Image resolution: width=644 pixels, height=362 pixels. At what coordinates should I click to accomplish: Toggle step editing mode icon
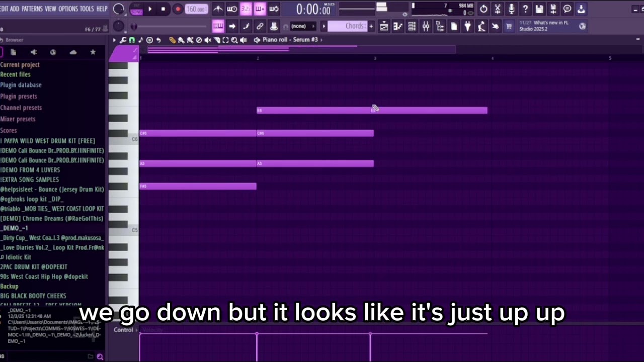click(246, 26)
